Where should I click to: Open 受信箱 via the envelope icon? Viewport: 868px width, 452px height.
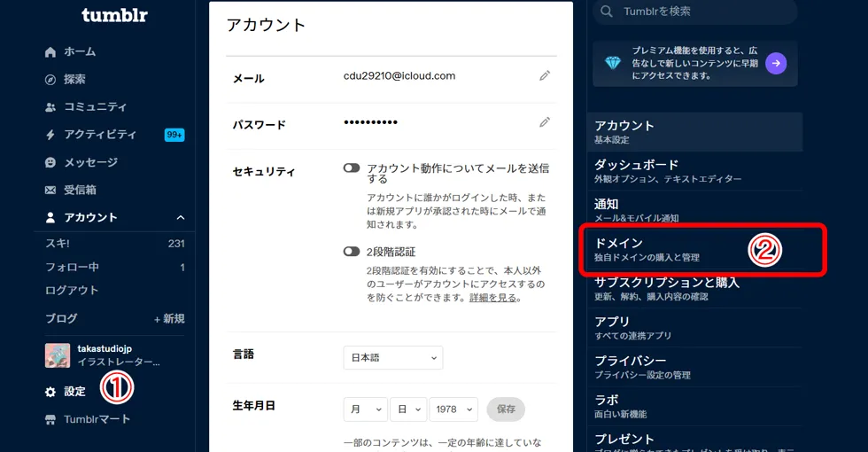tap(50, 190)
